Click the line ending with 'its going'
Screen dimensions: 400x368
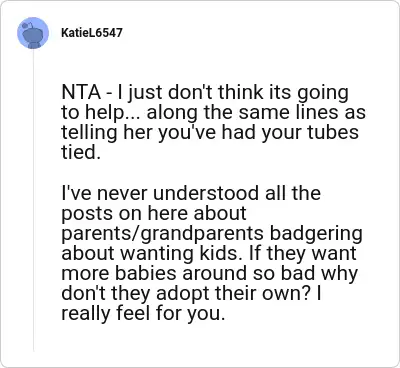tap(205, 94)
